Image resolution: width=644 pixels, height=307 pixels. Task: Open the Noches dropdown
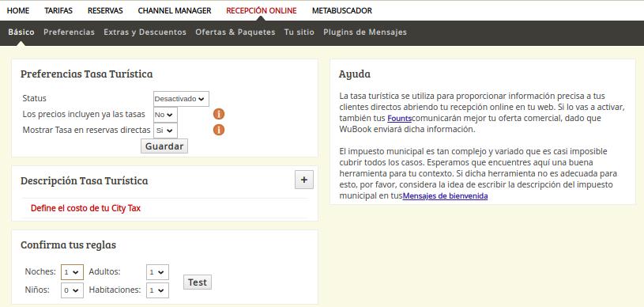72,272
